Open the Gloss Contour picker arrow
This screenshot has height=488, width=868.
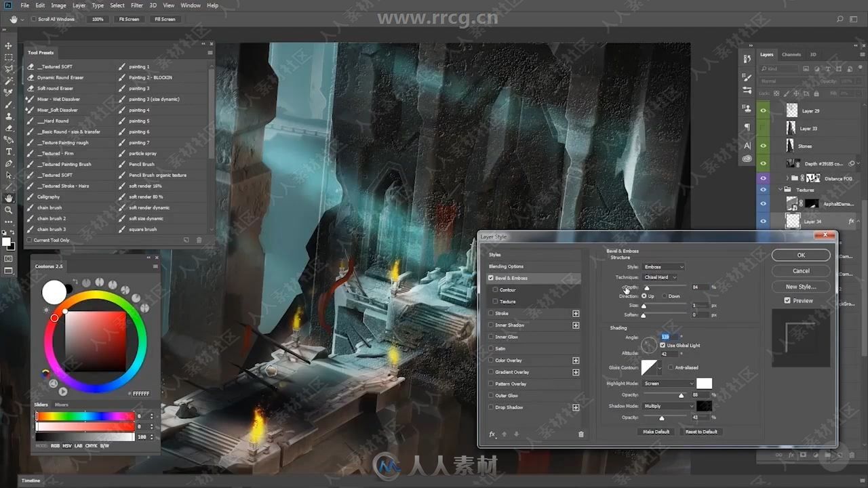tap(660, 367)
